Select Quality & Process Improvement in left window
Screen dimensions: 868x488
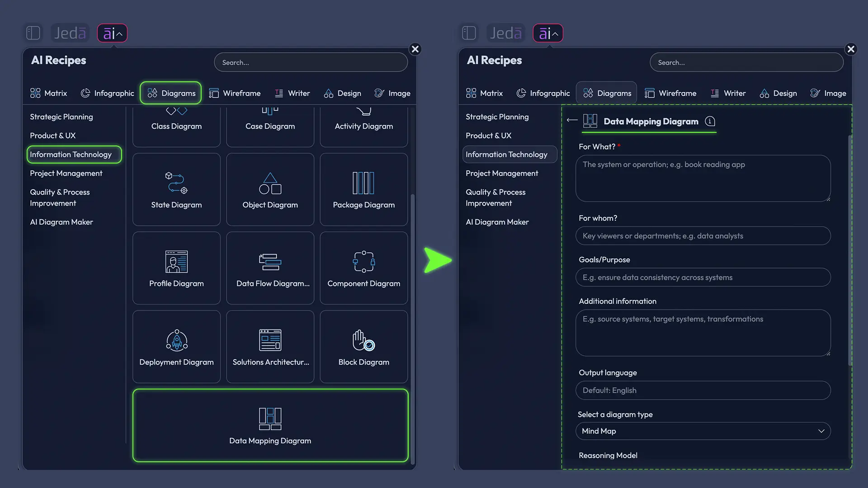pos(60,197)
